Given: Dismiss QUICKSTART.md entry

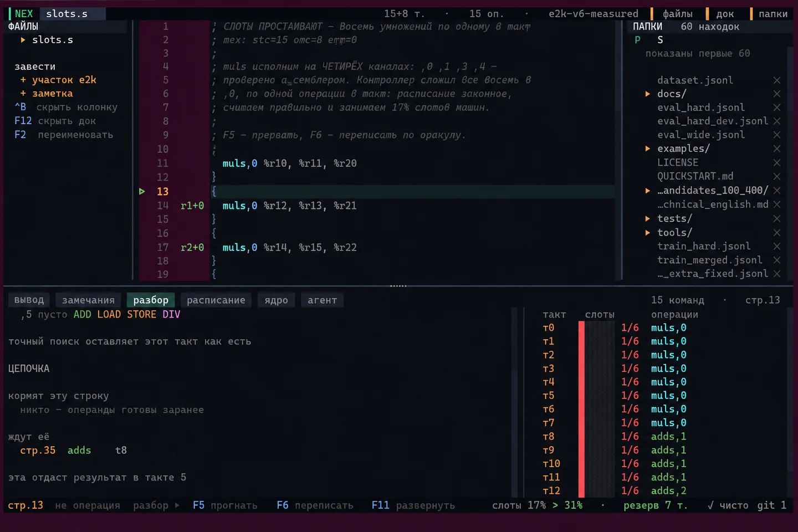Looking at the screenshot, I should 777,176.
